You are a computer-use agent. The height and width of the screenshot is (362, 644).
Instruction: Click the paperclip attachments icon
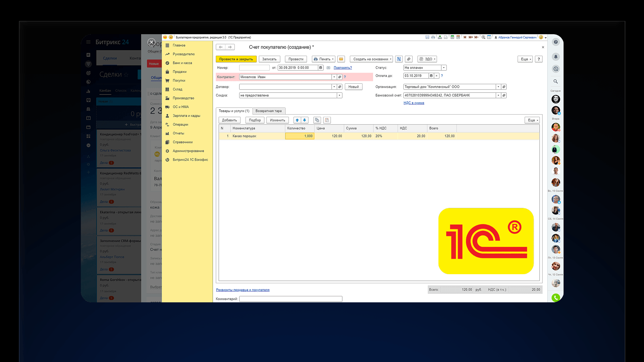point(409,59)
